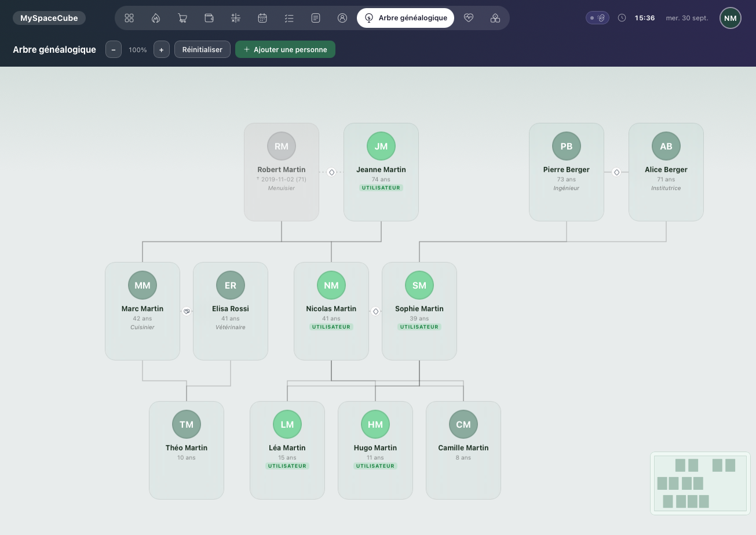Open the calendar section
The height and width of the screenshot is (535, 756).
click(262, 18)
